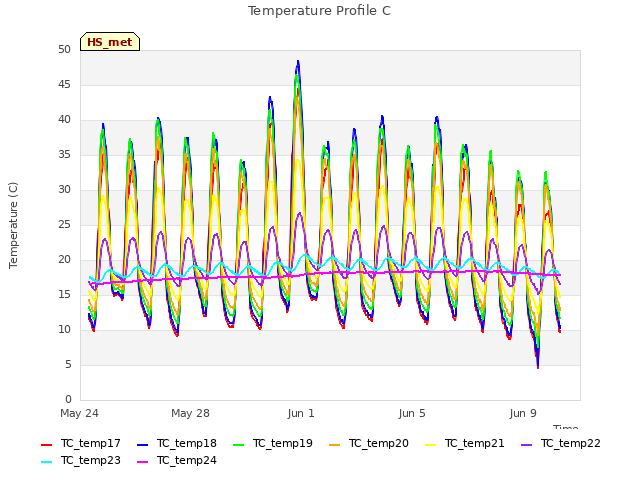Click the cyan TC_temp23 legend swatch

(47, 462)
